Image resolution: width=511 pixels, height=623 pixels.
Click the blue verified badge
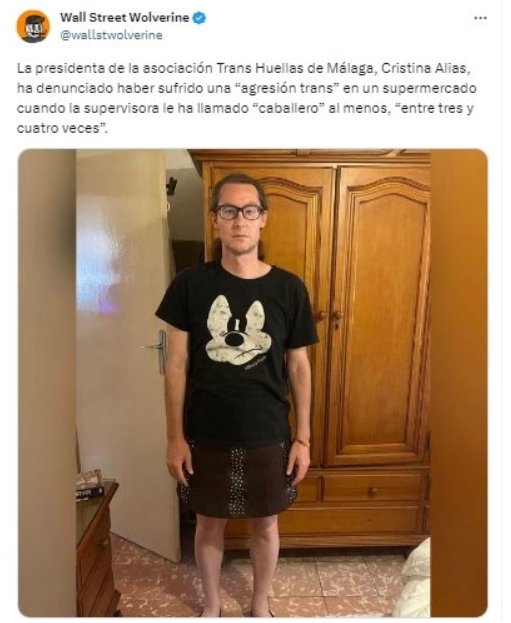pos(199,18)
